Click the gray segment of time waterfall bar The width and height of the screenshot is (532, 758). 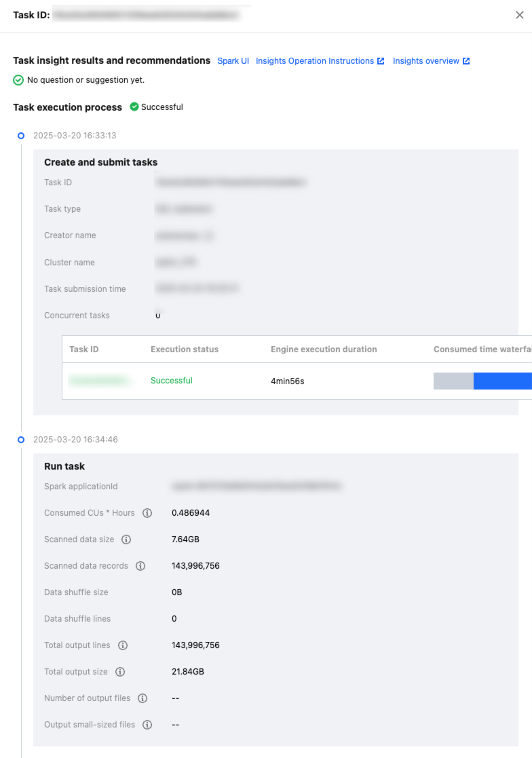(x=453, y=381)
